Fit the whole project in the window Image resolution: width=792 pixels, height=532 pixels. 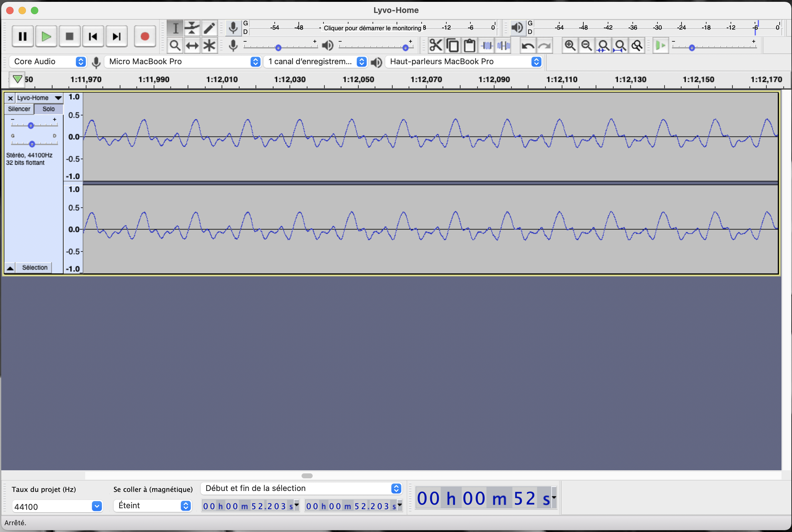point(620,45)
